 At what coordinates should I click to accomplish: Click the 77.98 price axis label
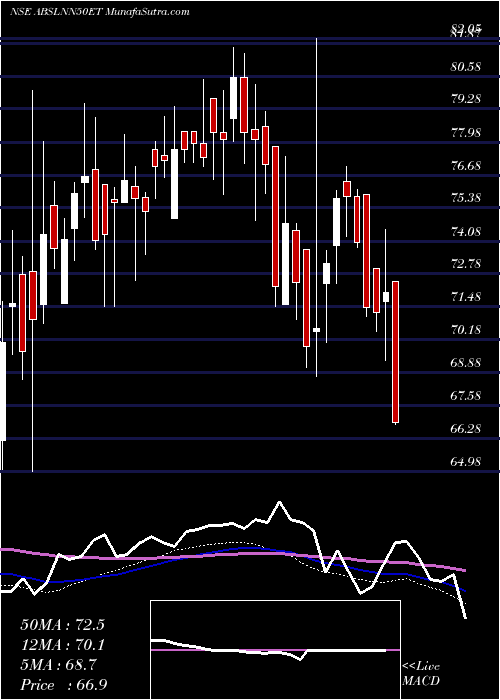coord(467,133)
